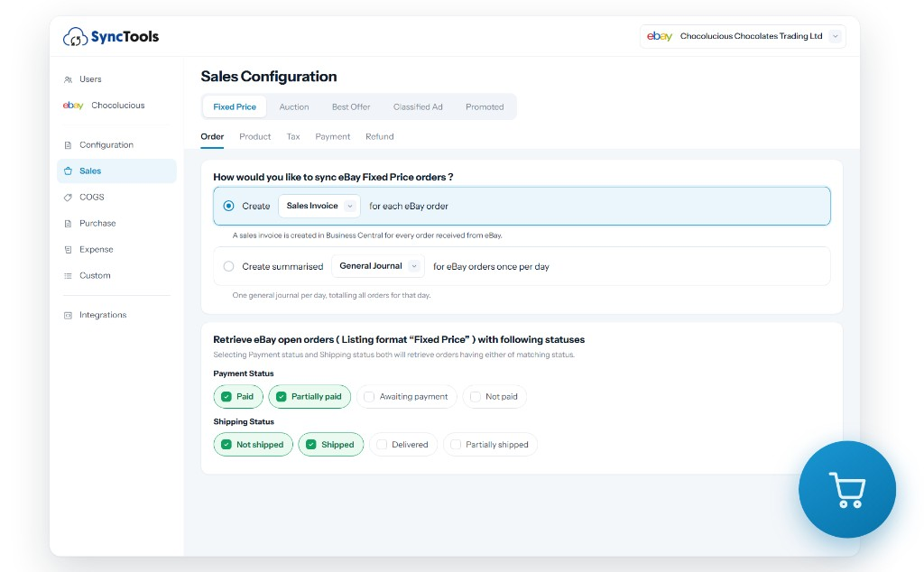Open Custom from the sidebar
This screenshot has width=924, height=572.
tap(116, 276)
